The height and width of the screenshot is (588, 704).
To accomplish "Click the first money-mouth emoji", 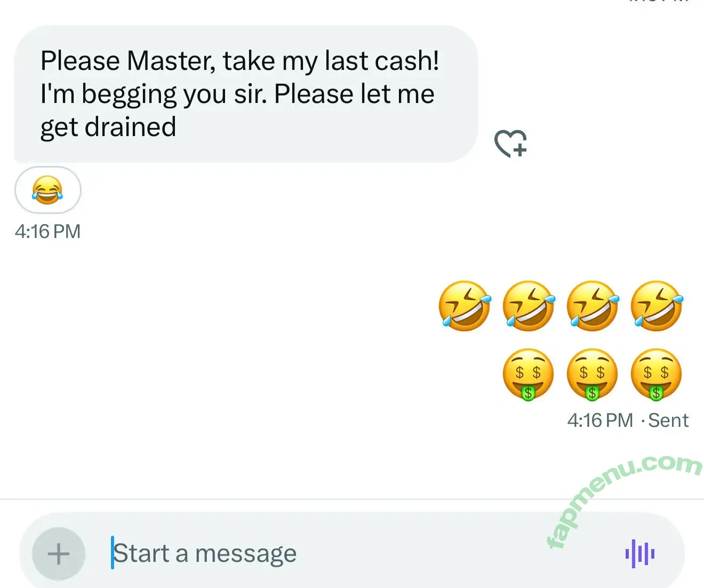I will pos(528,374).
